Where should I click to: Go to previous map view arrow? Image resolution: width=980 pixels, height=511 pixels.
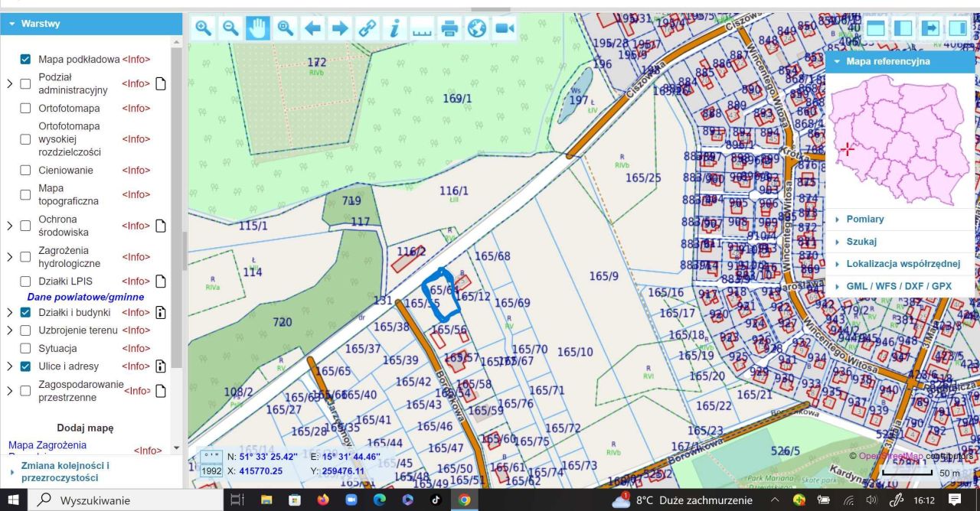(312, 29)
